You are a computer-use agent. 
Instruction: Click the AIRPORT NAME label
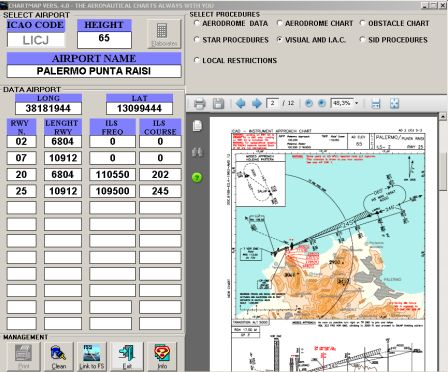pyautogui.click(x=94, y=58)
